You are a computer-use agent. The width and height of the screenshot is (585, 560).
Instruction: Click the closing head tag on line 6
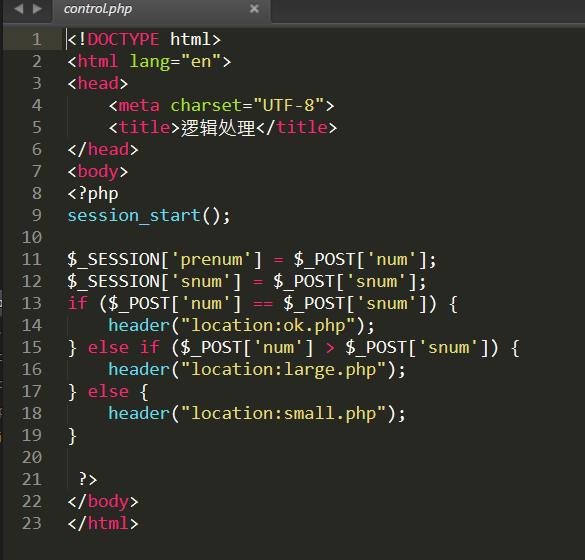coord(103,149)
